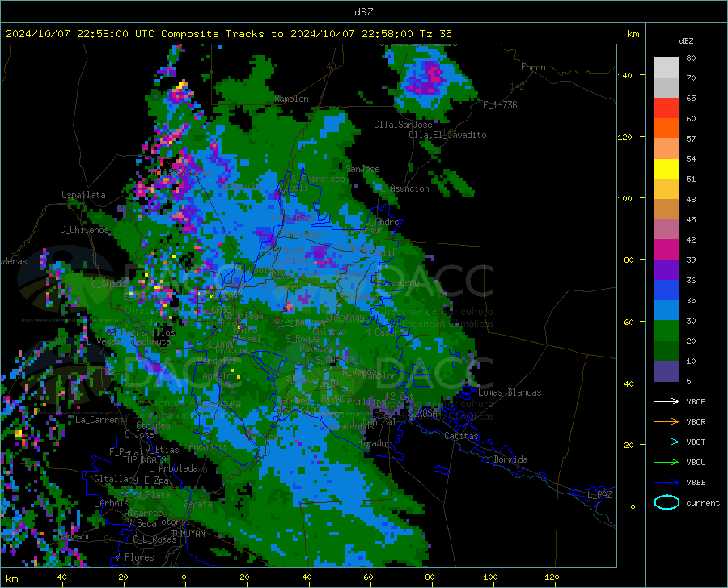Click the L_Dormida place label

[505, 459]
